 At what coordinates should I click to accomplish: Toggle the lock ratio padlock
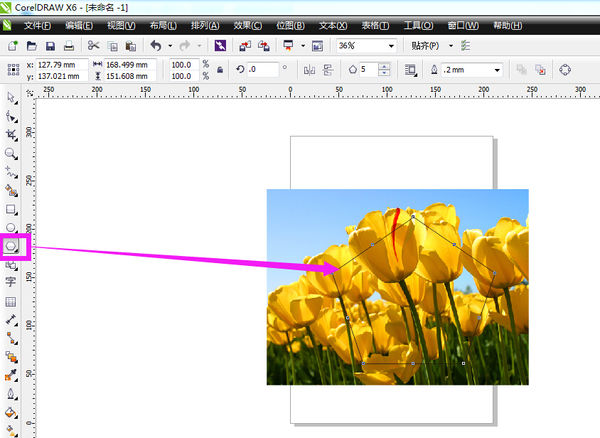coord(219,70)
